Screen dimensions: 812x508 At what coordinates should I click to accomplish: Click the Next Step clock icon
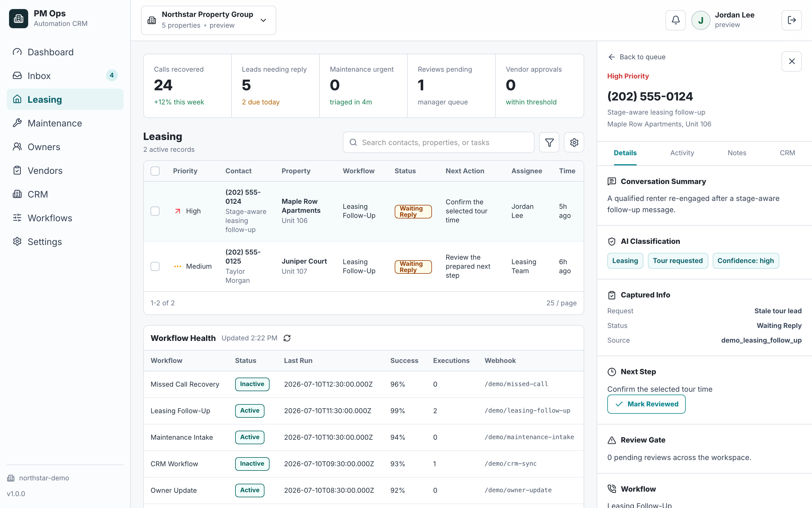click(612, 372)
